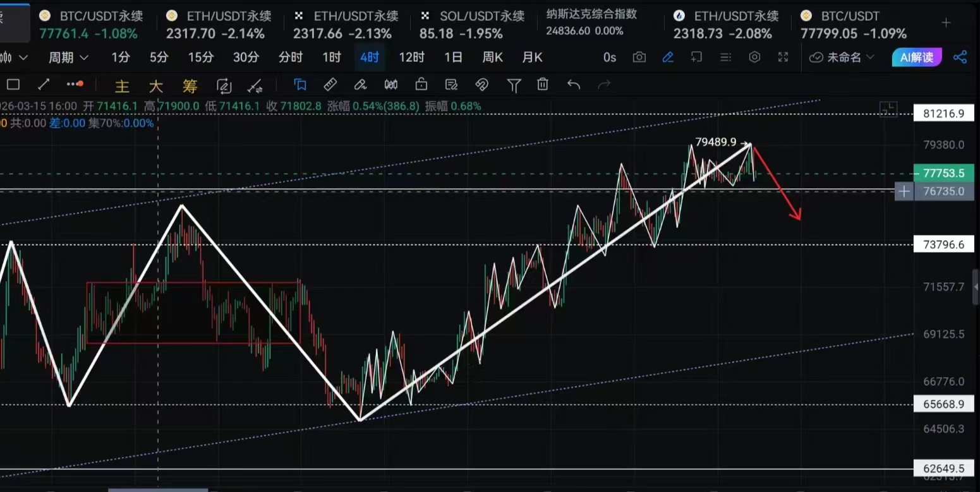Switch to the 1日 timeframe
This screenshot has height=492, width=980.
(453, 57)
